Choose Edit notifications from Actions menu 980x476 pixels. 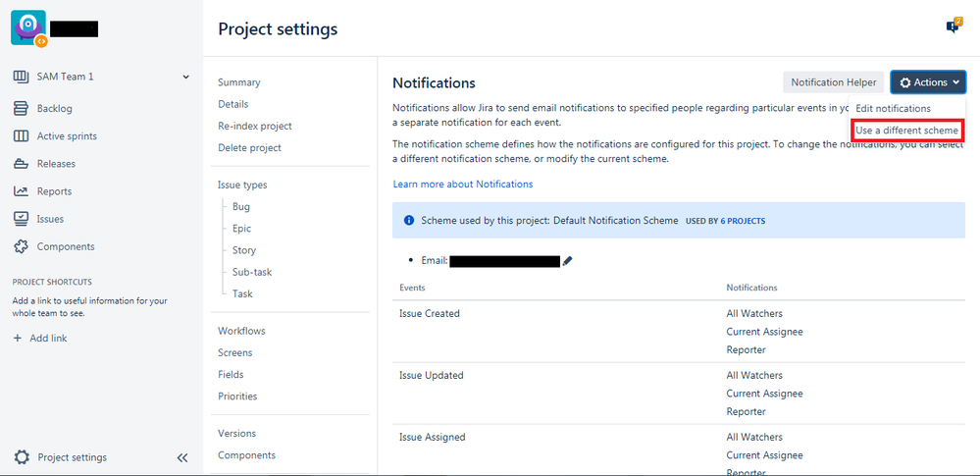(893, 108)
